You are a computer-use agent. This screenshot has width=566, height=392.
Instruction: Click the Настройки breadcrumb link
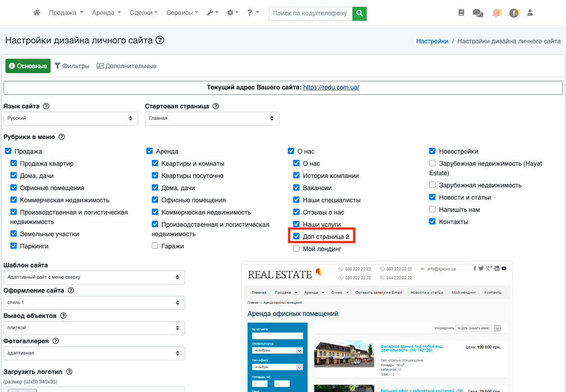tap(432, 41)
